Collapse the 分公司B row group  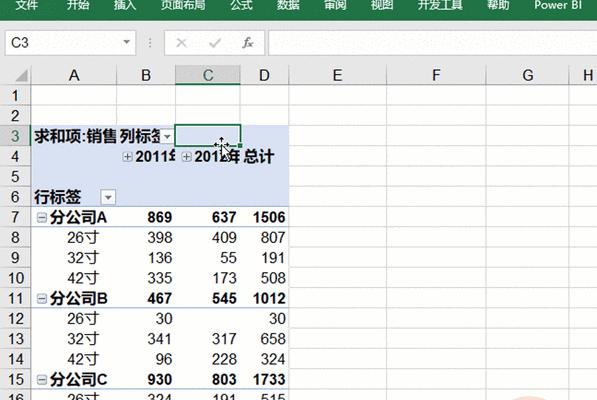click(42, 298)
